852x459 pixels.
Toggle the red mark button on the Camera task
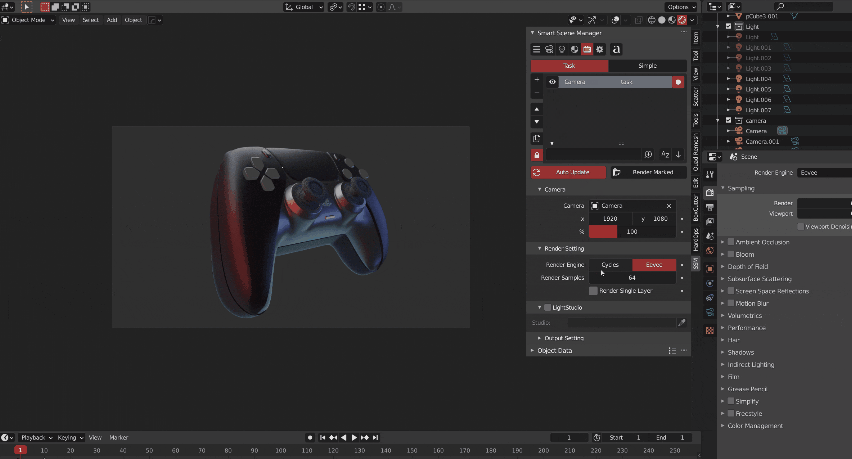[678, 82]
